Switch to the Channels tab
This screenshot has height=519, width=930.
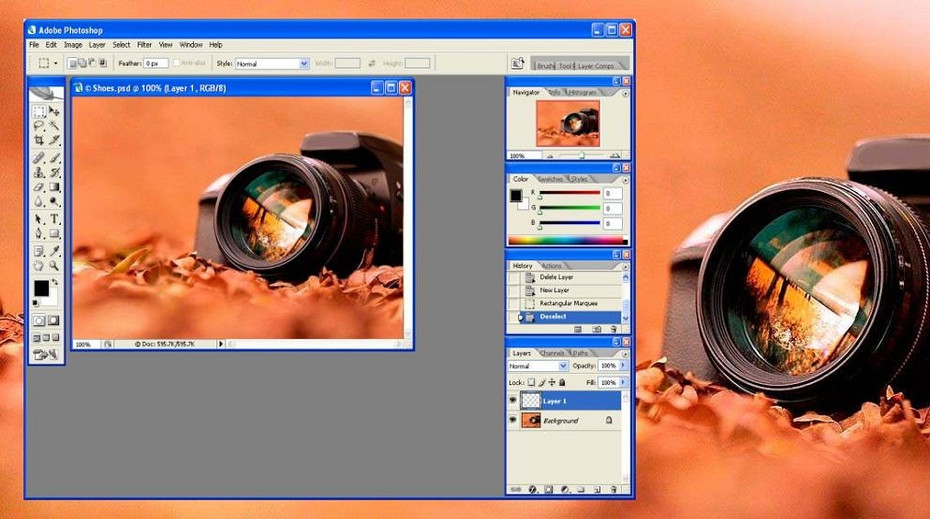[552, 353]
